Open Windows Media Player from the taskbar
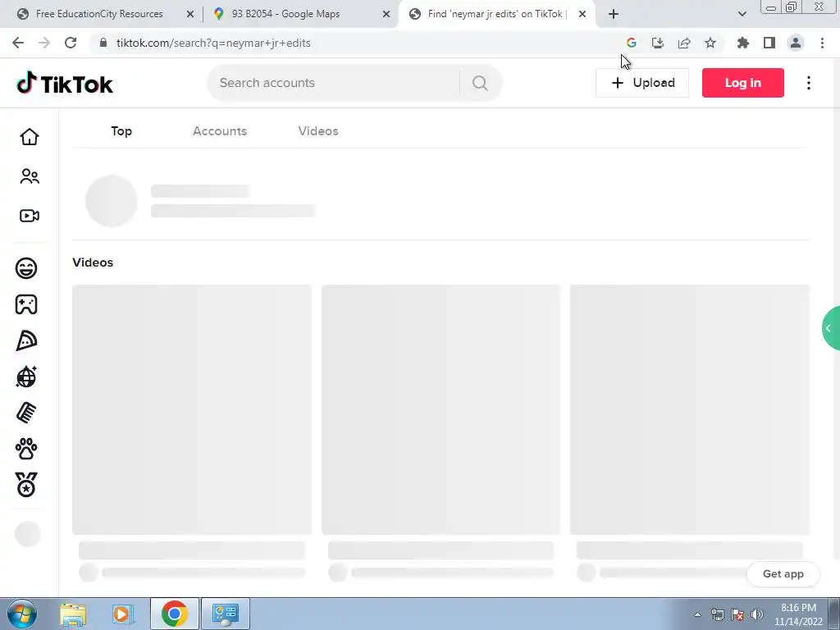Viewport: 840px width, 630px height. pos(123,614)
